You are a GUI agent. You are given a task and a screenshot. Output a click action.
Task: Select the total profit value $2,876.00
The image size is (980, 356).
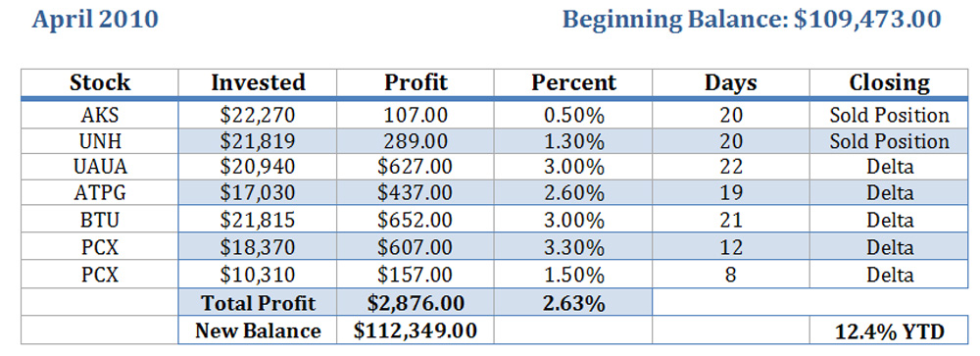(x=416, y=303)
